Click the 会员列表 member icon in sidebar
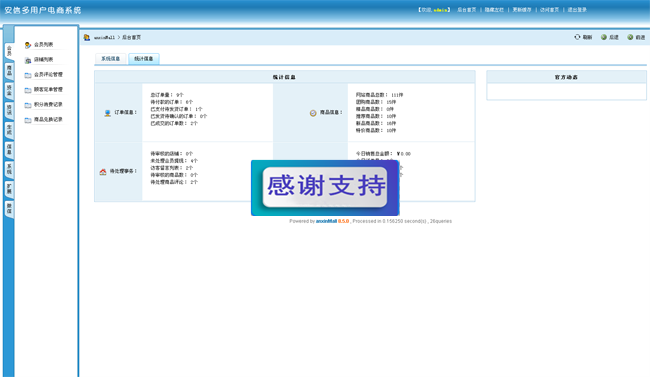The image size is (650, 377). pyautogui.click(x=28, y=45)
